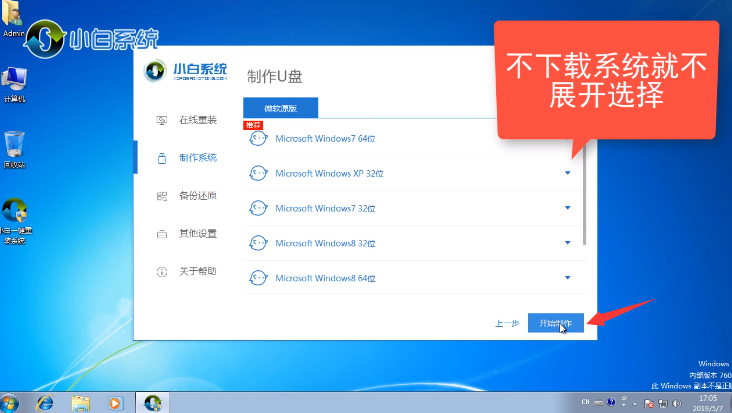
Task: Click the 关于帮助 info icon
Action: [x=162, y=272]
